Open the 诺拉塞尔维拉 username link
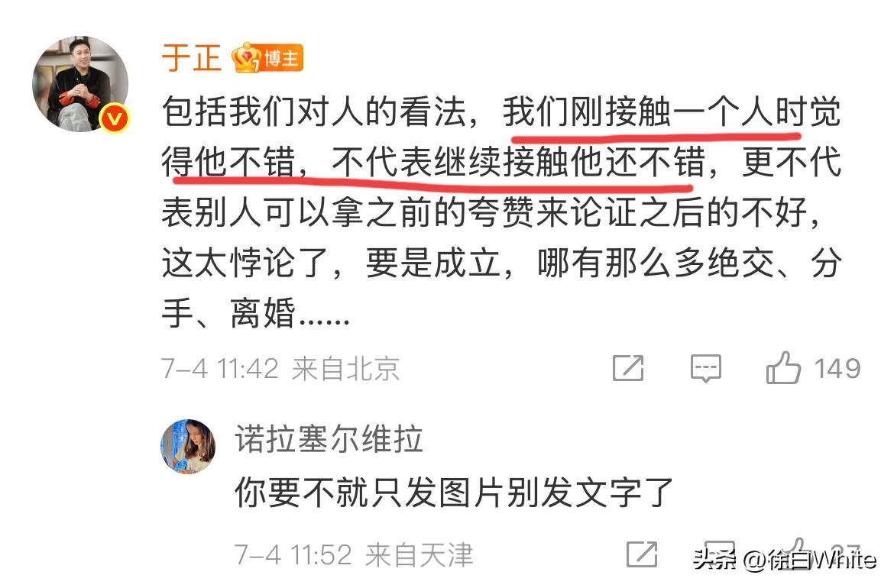894x588 pixels. tap(329, 439)
